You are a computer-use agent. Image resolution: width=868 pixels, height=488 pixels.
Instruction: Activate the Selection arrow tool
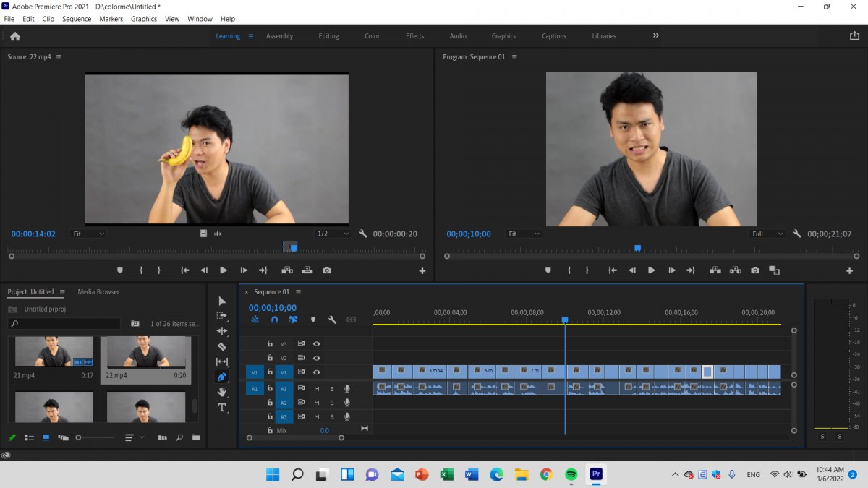tap(222, 301)
